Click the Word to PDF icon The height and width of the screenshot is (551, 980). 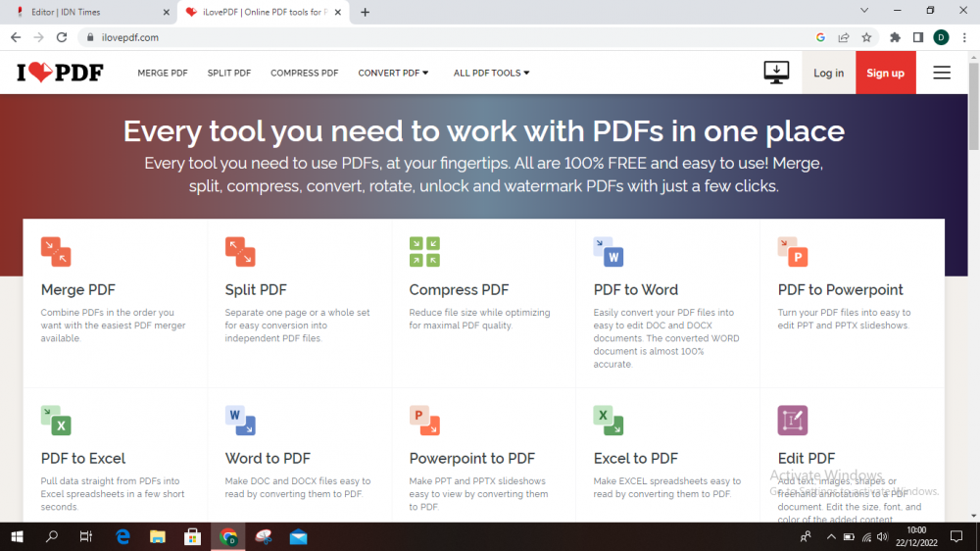pyautogui.click(x=240, y=421)
